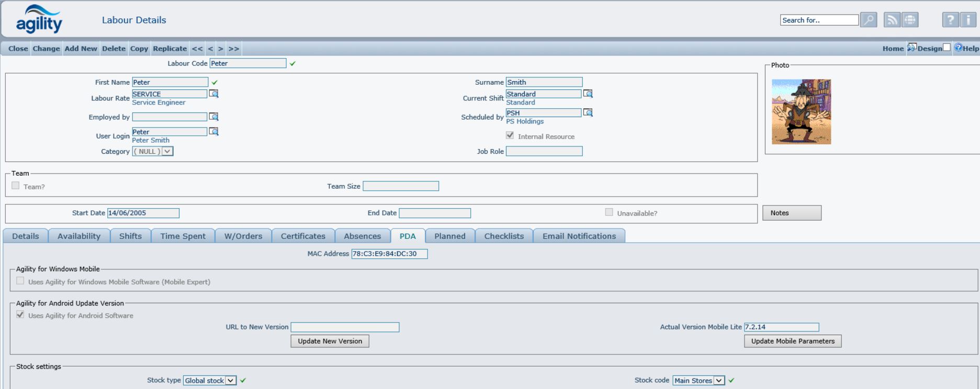The width and height of the screenshot is (980, 389).
Task: Click the Notes button
Action: coord(792,213)
